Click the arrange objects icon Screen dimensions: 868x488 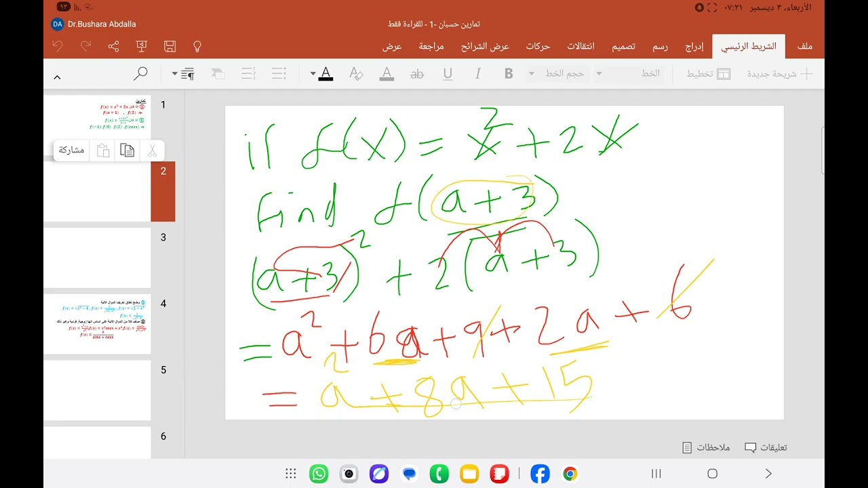point(218,74)
